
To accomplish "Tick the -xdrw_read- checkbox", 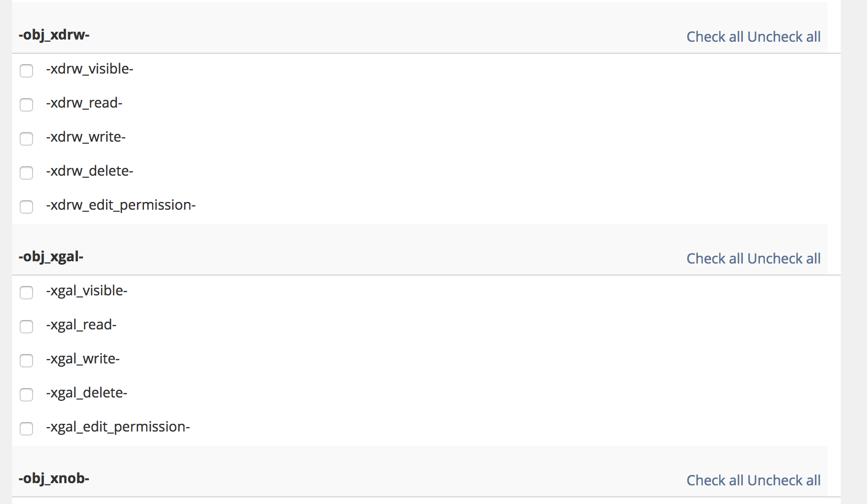I will tap(26, 105).
